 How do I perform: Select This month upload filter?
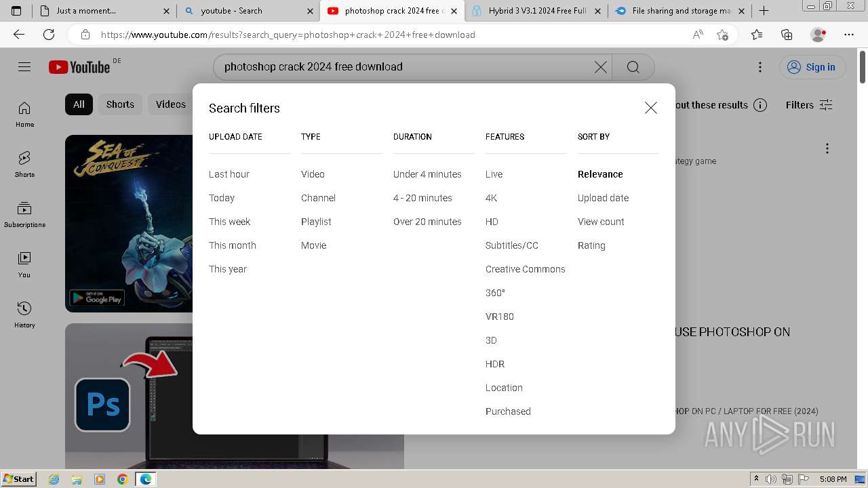(233, 245)
